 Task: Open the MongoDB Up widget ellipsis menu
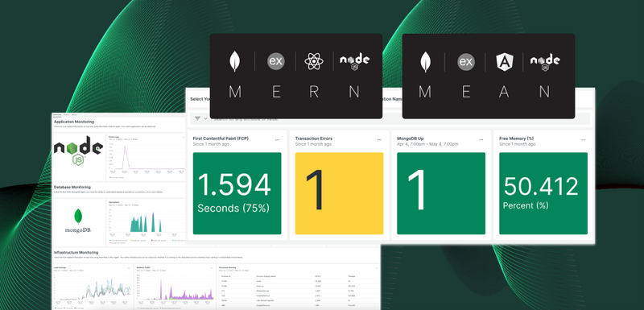tap(481, 140)
